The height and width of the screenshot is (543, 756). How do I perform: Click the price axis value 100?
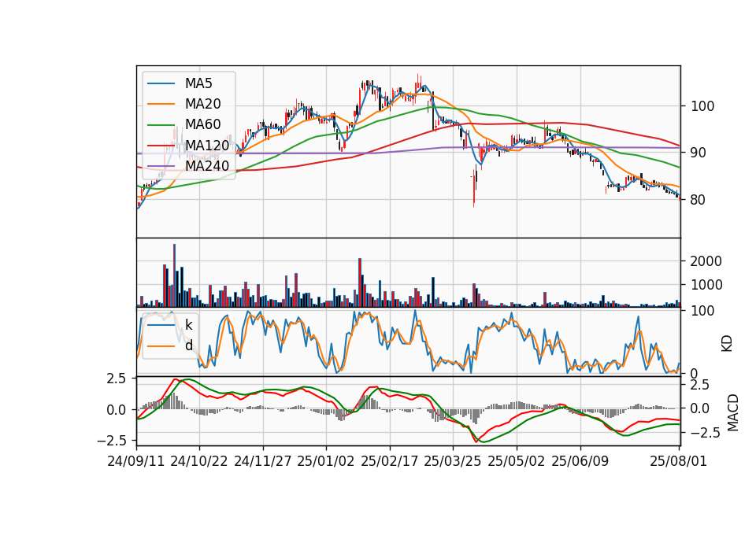703,106
